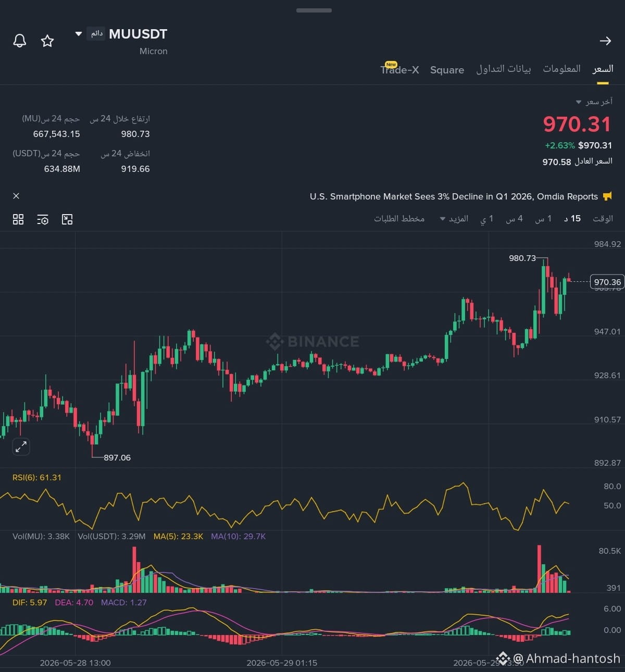Tap the 24h volume 667,543.15 value

pyautogui.click(x=56, y=134)
